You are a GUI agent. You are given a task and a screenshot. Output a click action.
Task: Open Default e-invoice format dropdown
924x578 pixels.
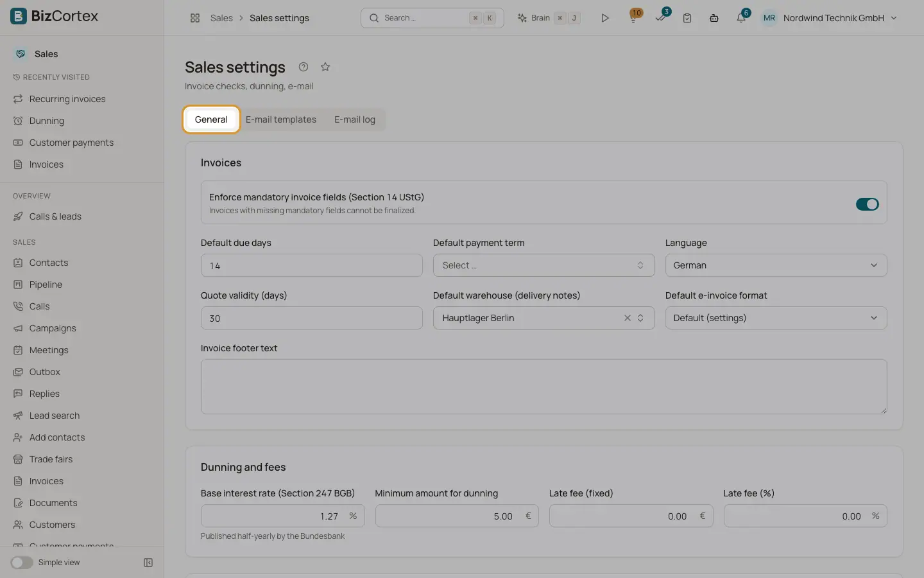click(x=776, y=318)
